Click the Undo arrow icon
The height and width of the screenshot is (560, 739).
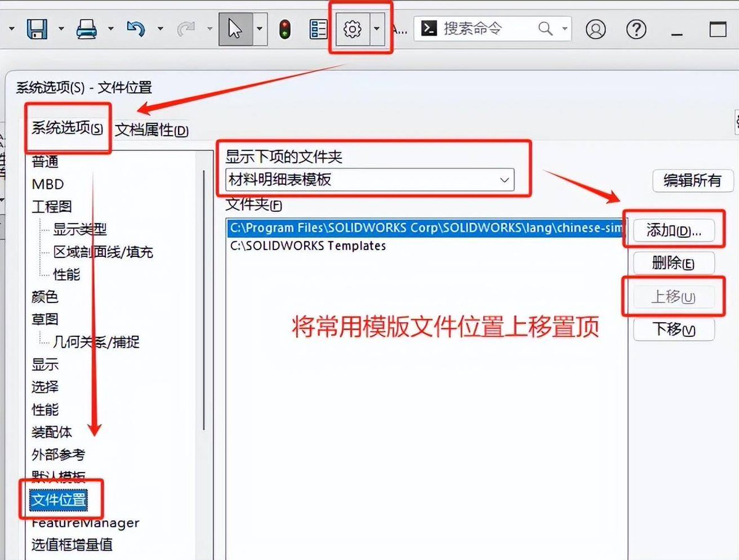pyautogui.click(x=135, y=29)
